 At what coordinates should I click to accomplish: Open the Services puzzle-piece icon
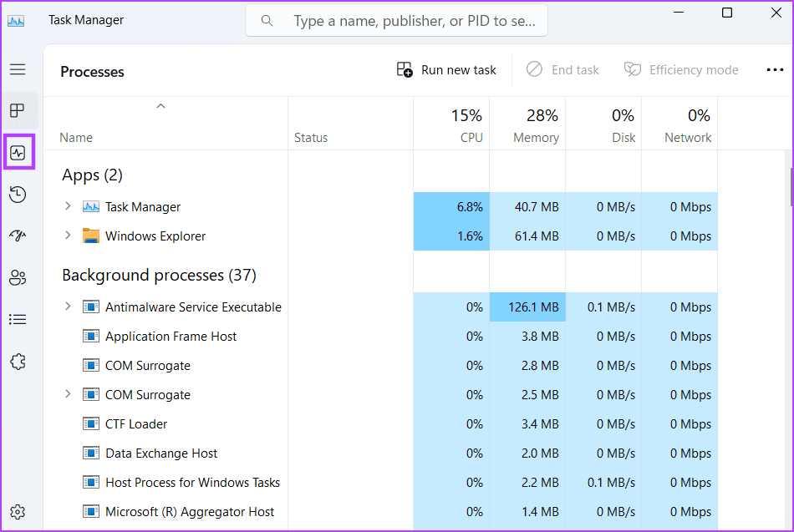coord(18,362)
